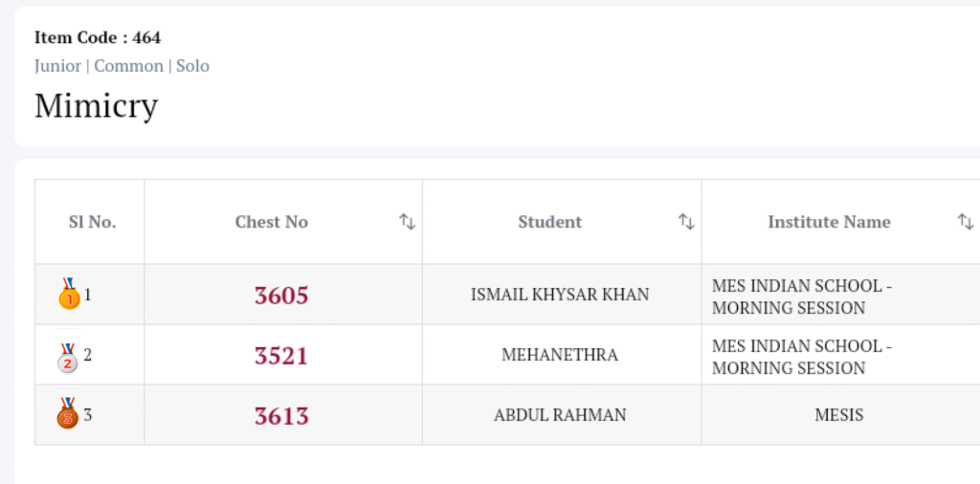980x484 pixels.
Task: Sort by Institute Name using arrows icon
Action: (x=966, y=222)
